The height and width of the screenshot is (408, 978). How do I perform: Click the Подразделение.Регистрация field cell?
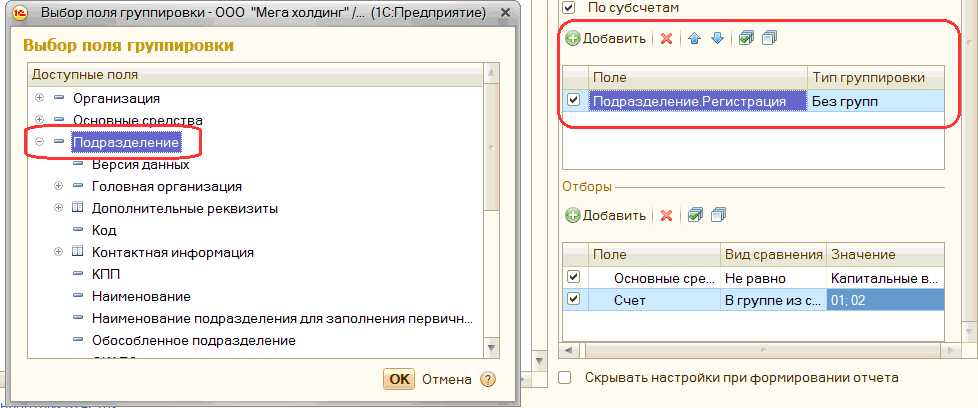pyautogui.click(x=697, y=101)
